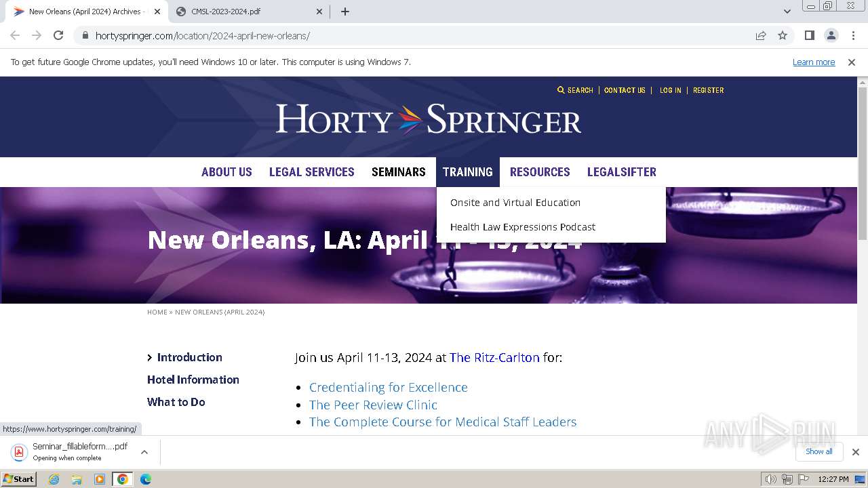Open CONTACT US header link

point(625,90)
